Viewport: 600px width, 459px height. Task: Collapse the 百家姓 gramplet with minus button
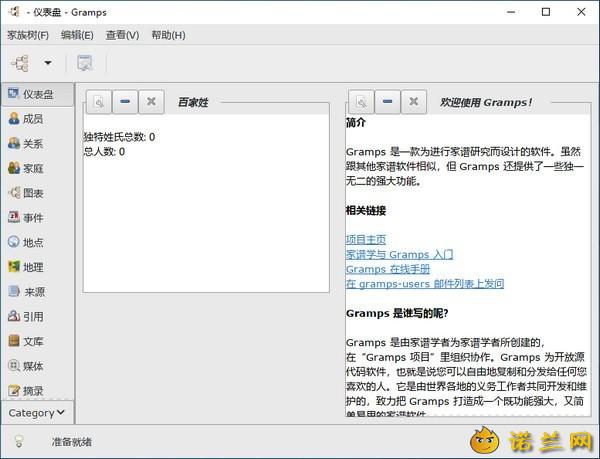(x=125, y=102)
